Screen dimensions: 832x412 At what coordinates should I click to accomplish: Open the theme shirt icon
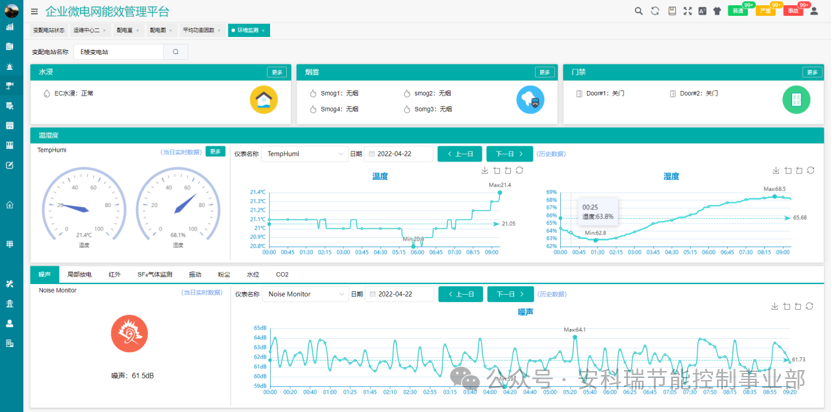[717, 11]
